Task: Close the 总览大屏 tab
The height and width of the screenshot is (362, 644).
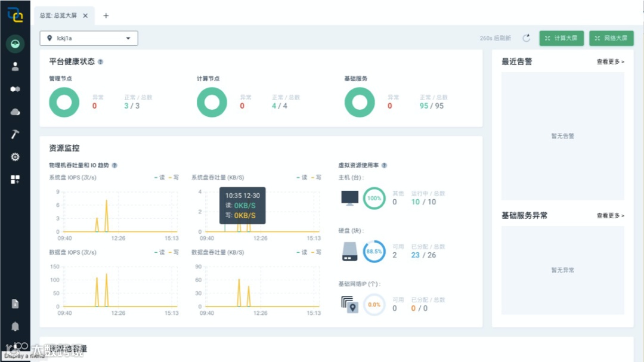Action: pyautogui.click(x=85, y=16)
